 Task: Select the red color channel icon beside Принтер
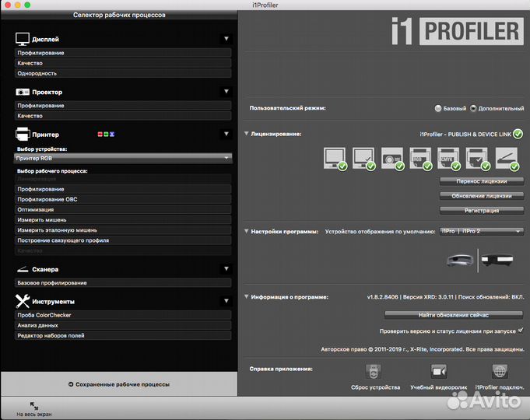pos(100,134)
